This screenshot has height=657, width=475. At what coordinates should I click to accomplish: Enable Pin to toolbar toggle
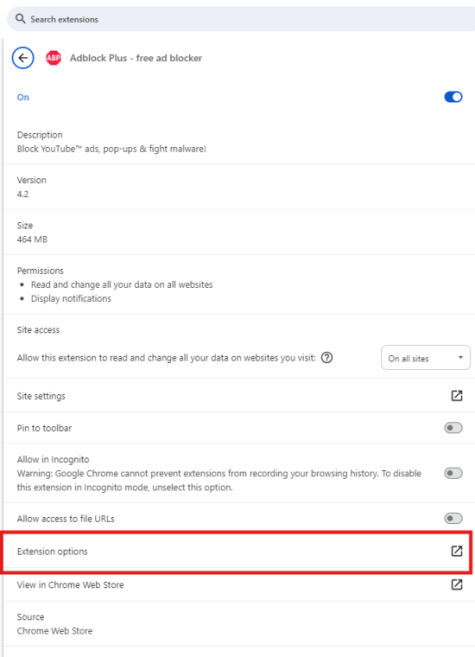coord(453,428)
